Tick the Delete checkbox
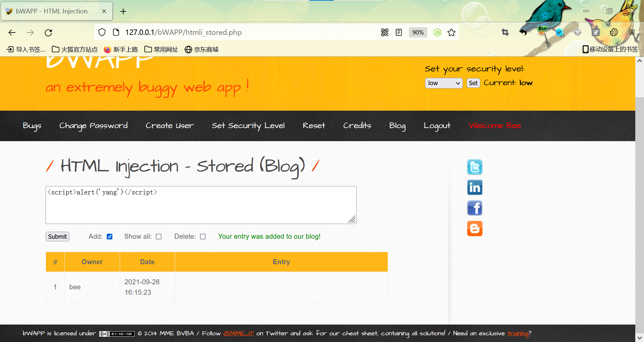Screen dimensions: 644x342 coord(203,237)
